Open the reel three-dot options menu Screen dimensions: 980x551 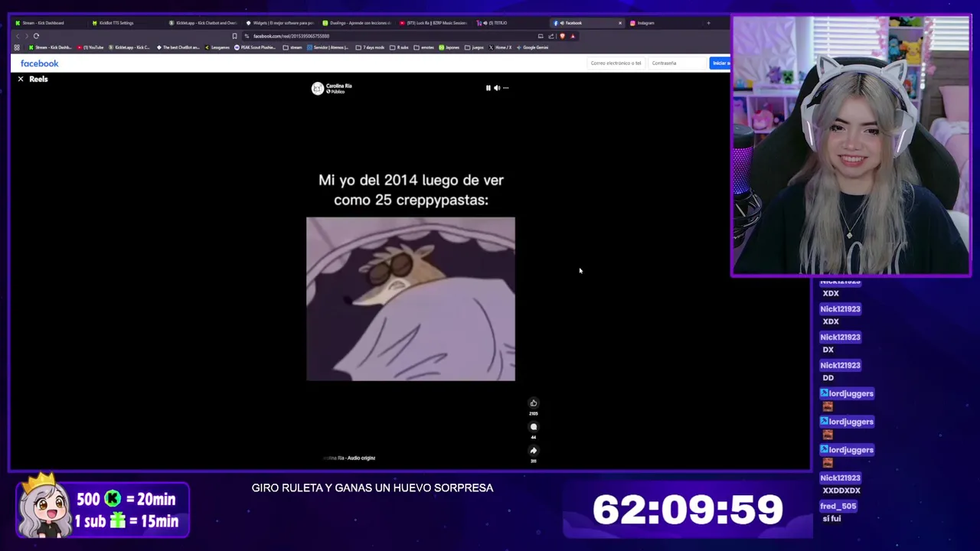click(505, 88)
